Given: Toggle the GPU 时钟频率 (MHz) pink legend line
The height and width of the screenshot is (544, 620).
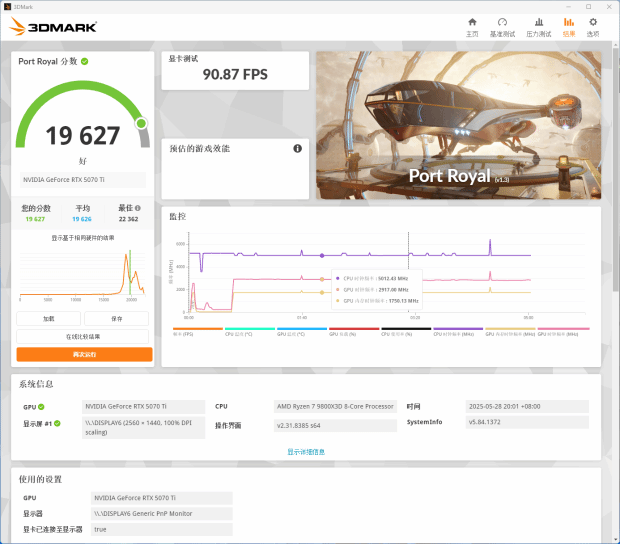Looking at the screenshot, I should click(563, 331).
